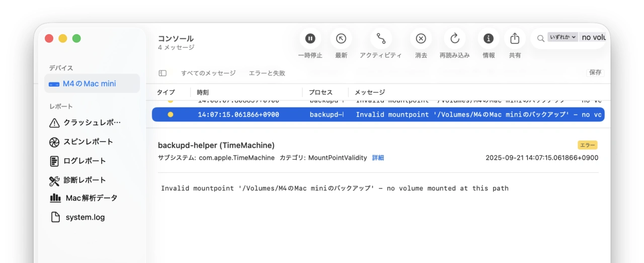Viewport: 644px width, 263px height.
Task: Show the 情報 info pane
Action: 489,38
